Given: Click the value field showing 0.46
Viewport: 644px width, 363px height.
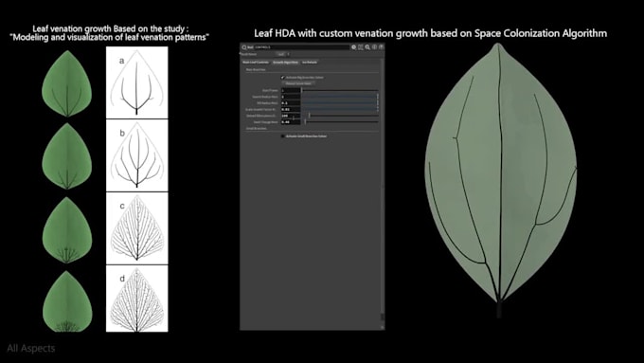Looking at the screenshot, I should point(291,122).
